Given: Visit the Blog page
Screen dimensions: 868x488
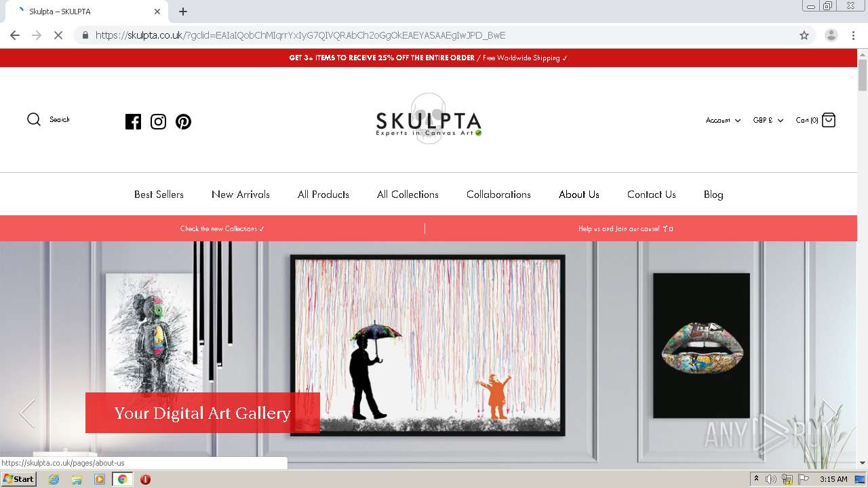Looking at the screenshot, I should click(x=713, y=195).
